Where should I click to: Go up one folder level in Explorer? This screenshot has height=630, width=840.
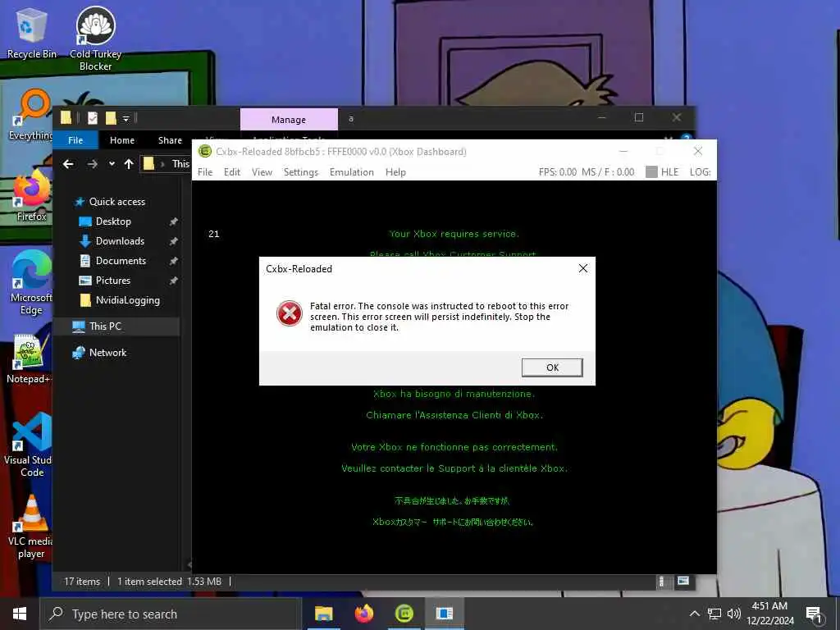(x=129, y=164)
